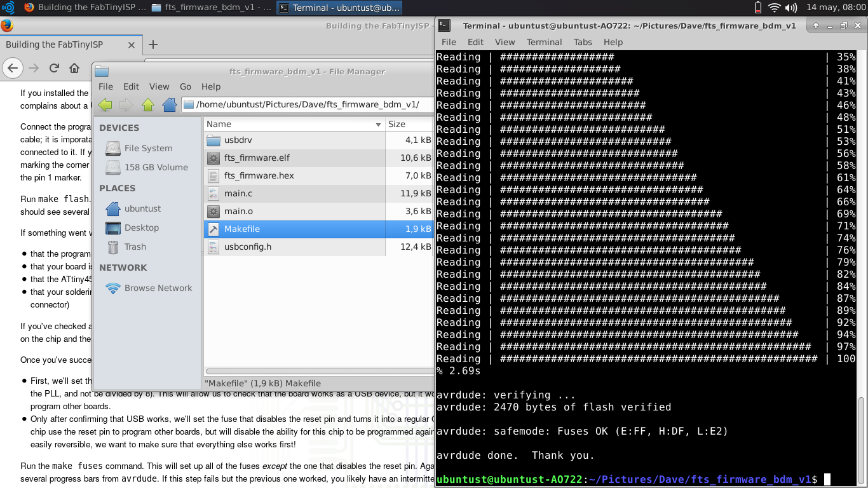This screenshot has width=868, height=488.
Task: Close the Building the FabTinyISP tab
Action: (x=132, y=45)
